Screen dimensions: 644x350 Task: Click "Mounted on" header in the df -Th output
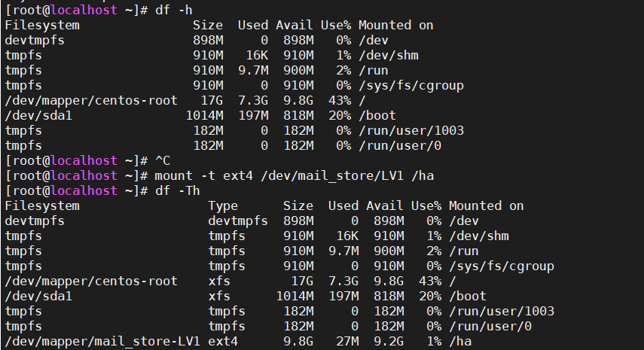pyautogui.click(x=486, y=205)
